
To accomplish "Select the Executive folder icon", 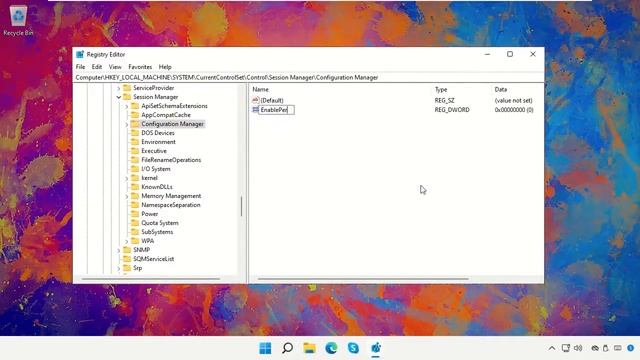I will pos(135,151).
